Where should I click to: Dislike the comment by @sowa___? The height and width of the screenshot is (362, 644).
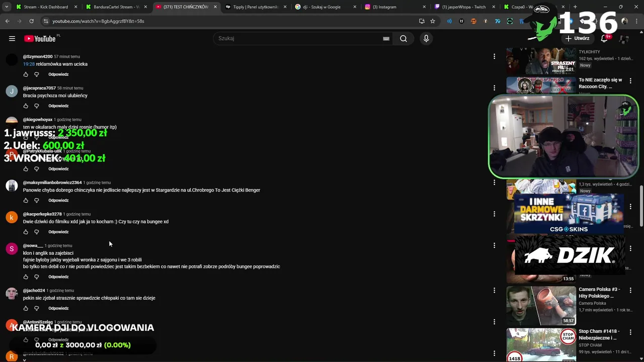tap(37, 277)
